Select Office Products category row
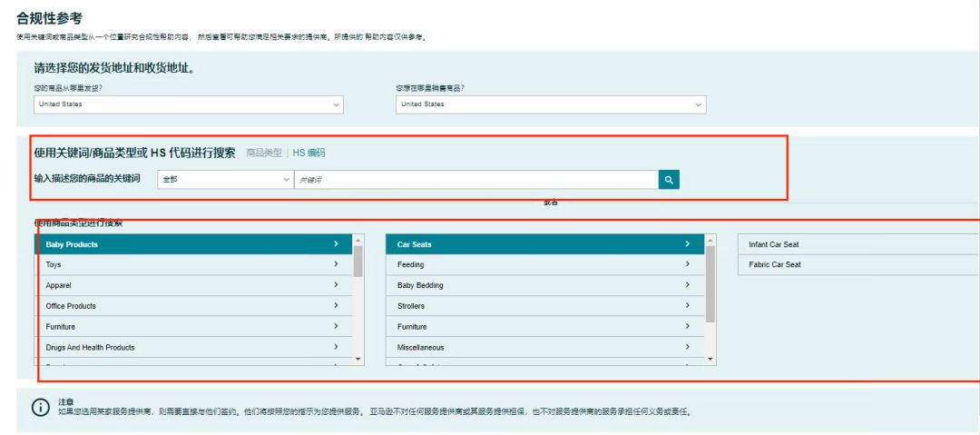The image size is (980, 435). pos(193,306)
